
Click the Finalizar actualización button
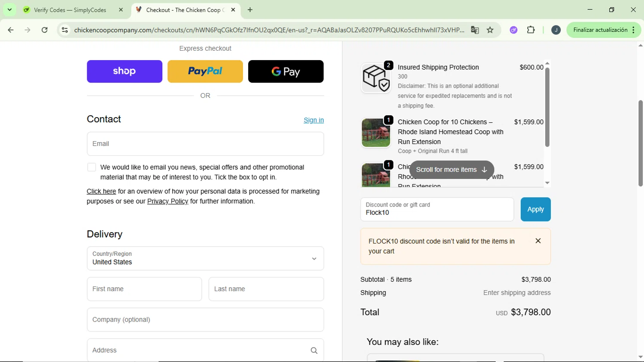pos(600,30)
